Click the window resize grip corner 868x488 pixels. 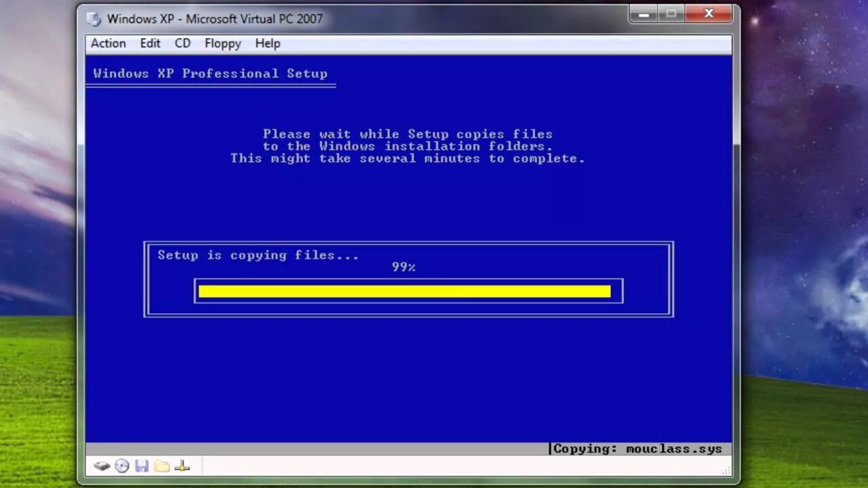click(x=727, y=470)
